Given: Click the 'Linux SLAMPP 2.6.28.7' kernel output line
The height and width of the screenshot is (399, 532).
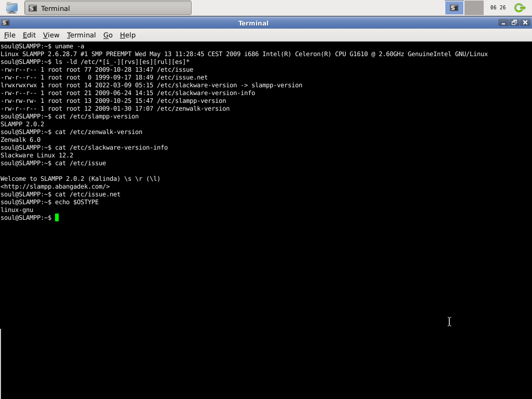Looking at the screenshot, I should click(x=244, y=54).
